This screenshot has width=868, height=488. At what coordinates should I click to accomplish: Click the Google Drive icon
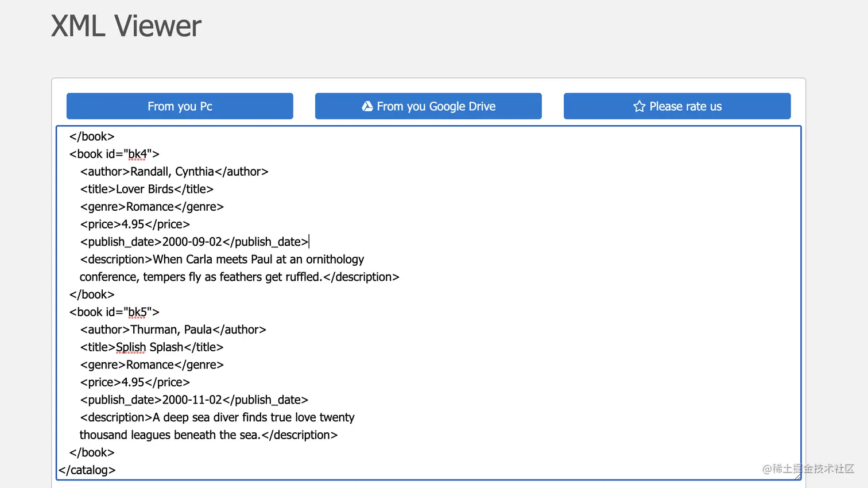click(367, 106)
